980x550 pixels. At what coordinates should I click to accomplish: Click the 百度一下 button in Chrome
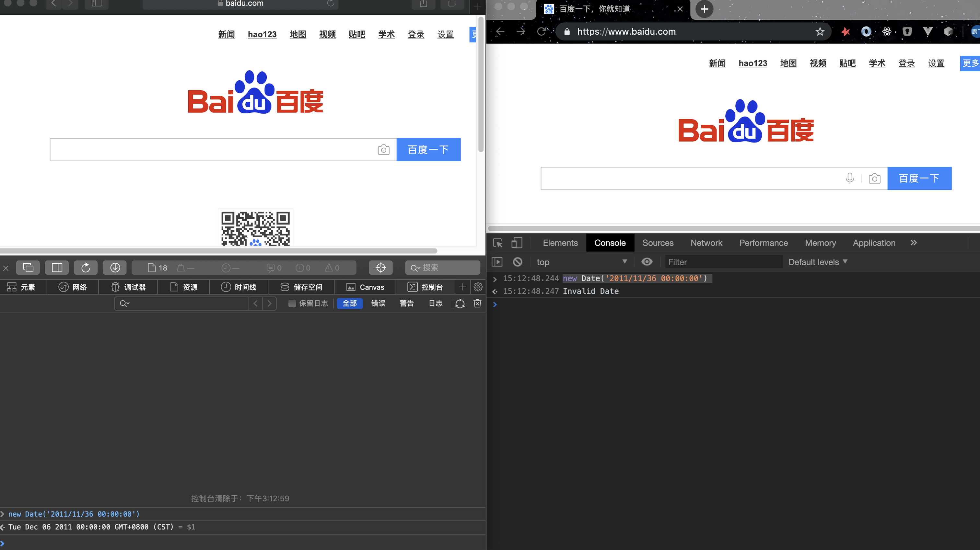pyautogui.click(x=919, y=178)
